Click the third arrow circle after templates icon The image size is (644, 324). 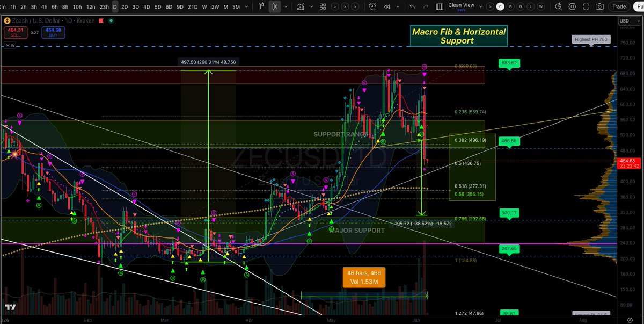[356, 6]
